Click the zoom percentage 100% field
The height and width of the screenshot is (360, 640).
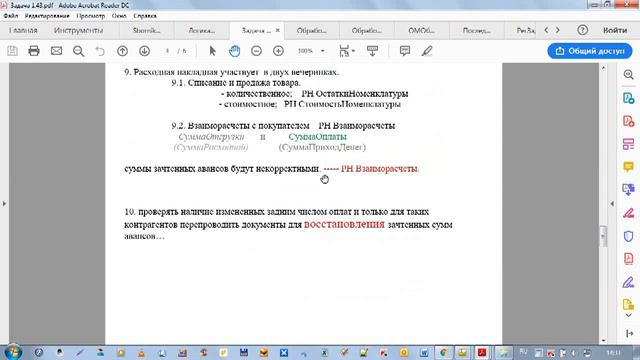tap(305, 51)
